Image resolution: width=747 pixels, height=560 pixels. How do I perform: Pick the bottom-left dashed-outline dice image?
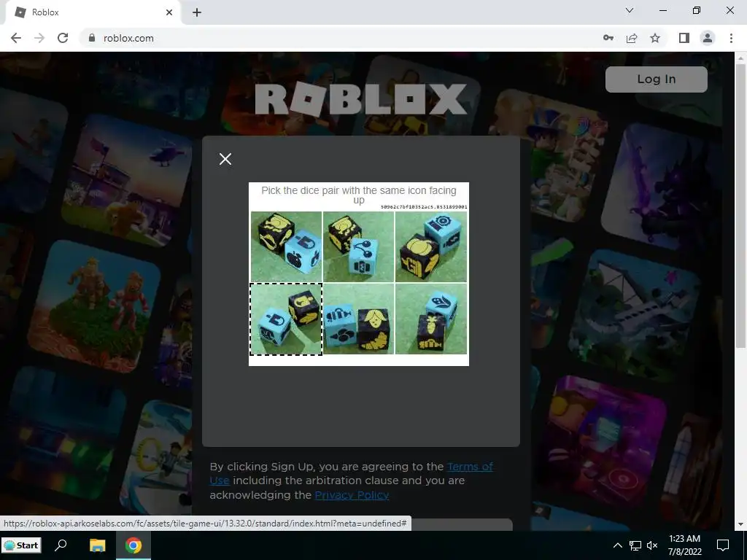coord(286,319)
